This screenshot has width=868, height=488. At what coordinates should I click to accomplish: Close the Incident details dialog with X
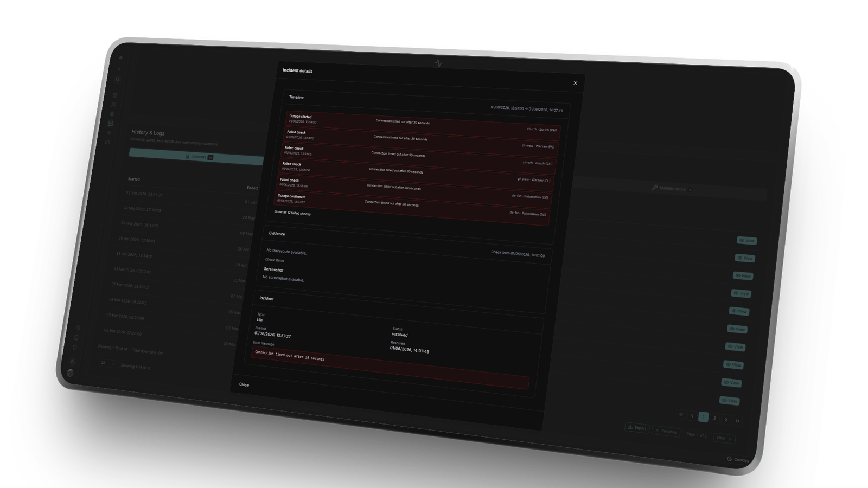click(x=576, y=83)
